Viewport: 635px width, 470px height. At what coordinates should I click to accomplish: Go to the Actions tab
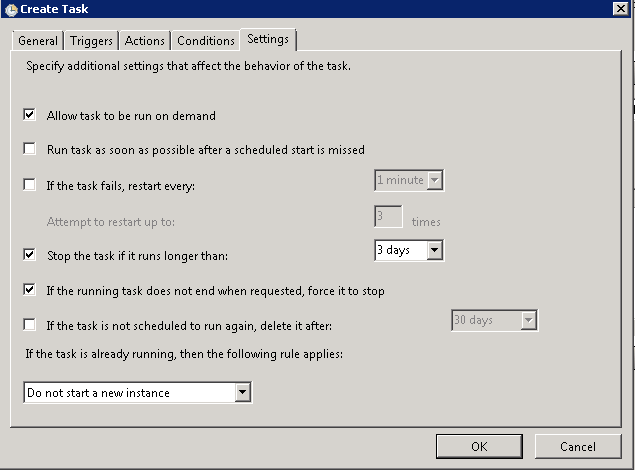tap(145, 41)
